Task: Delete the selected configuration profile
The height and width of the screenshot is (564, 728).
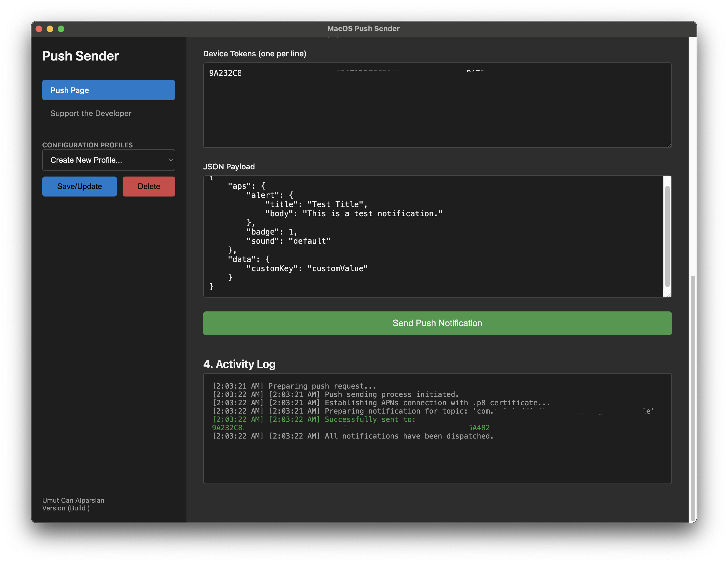Action: [149, 187]
